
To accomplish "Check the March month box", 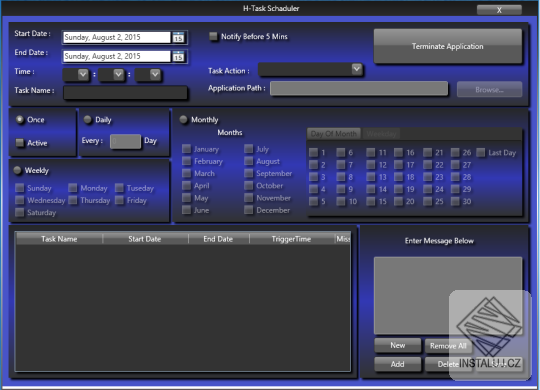I will 186,173.
